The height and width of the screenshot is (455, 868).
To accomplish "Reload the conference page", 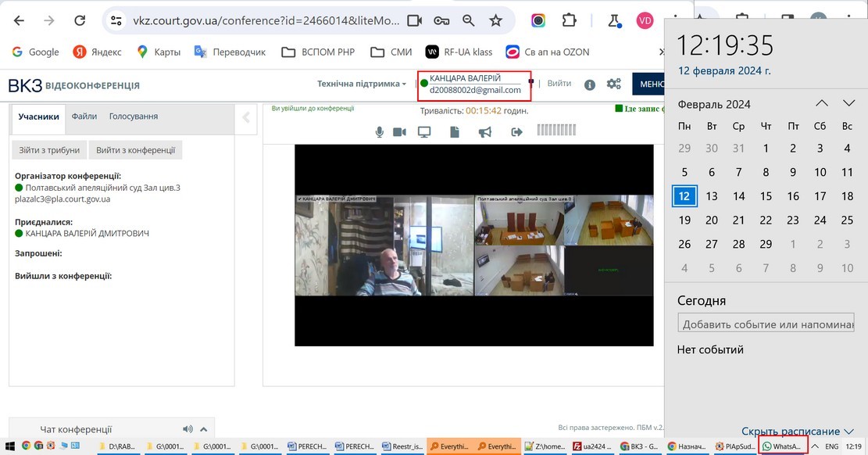I will tap(80, 20).
